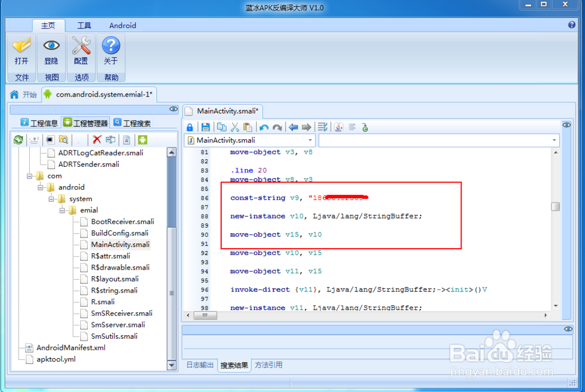Image resolution: width=585 pixels, height=392 pixels.
Task: Click the folder search icon in tree toolbar
Action: click(64, 140)
